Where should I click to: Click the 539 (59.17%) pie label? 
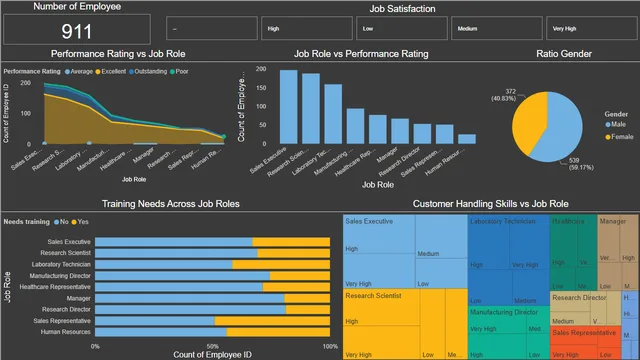click(581, 164)
